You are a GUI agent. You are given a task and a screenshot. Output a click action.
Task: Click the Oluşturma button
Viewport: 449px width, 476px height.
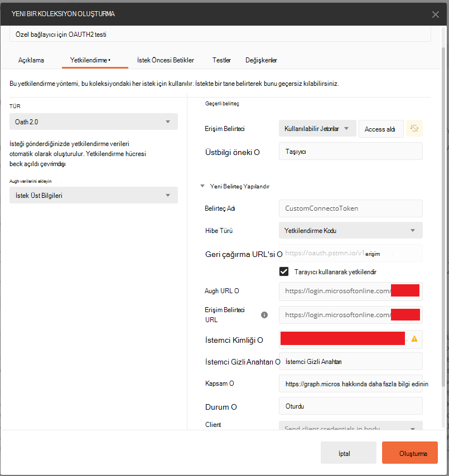click(410, 453)
